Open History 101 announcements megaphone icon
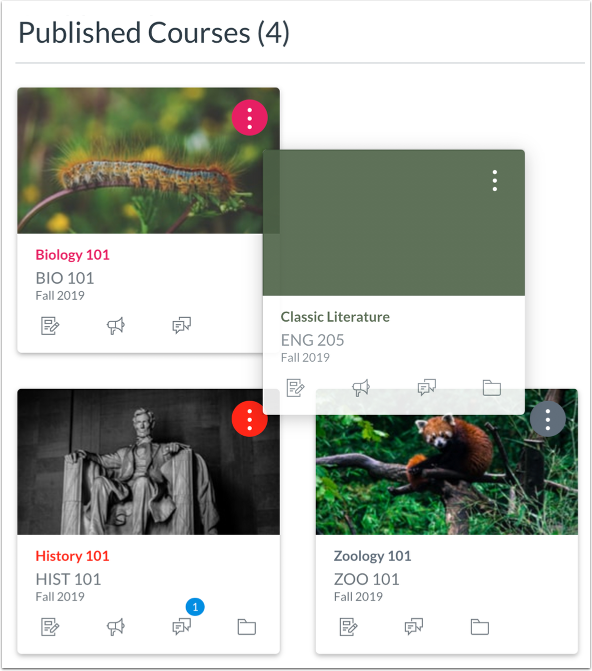The image size is (592, 671). click(x=116, y=627)
